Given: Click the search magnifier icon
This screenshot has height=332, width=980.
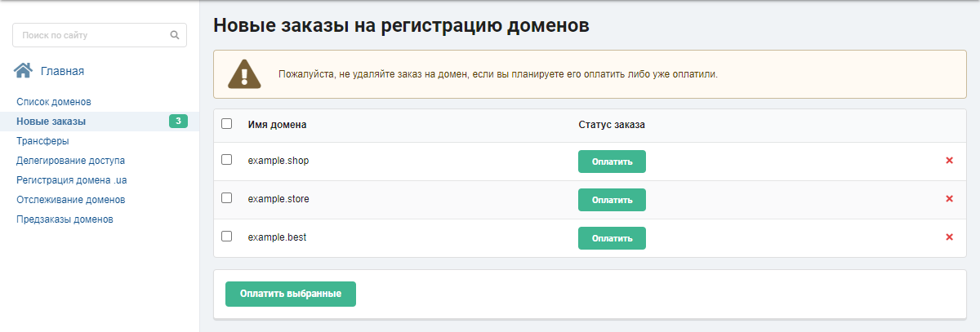Looking at the screenshot, I should 174,36.
